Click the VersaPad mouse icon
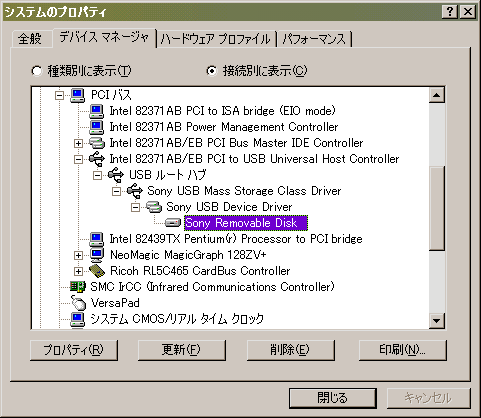The height and width of the screenshot is (418, 481). [79, 303]
